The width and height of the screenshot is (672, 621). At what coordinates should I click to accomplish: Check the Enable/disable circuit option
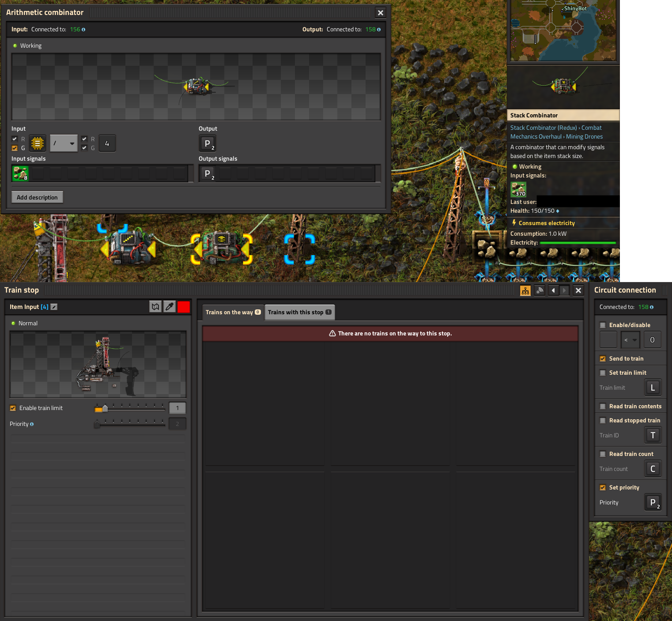click(x=603, y=325)
